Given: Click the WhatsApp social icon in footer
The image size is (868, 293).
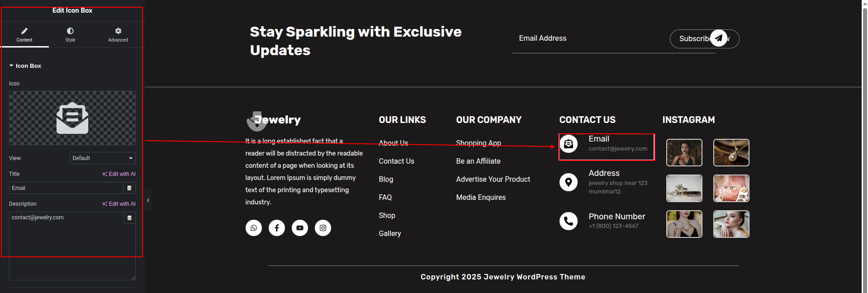Looking at the screenshot, I should (254, 228).
